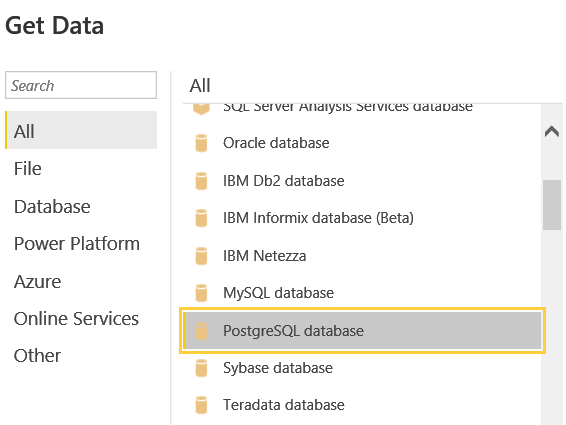Click the connector list scrollbar thumb
Screen dimensions: 566x425
click(552, 204)
